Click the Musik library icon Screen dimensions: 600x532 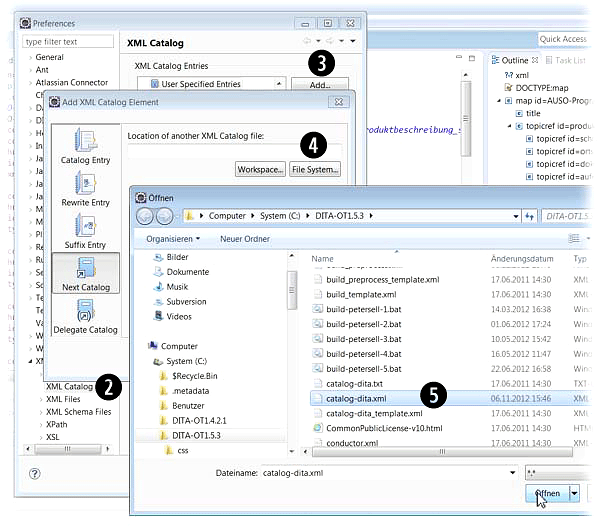[158, 287]
